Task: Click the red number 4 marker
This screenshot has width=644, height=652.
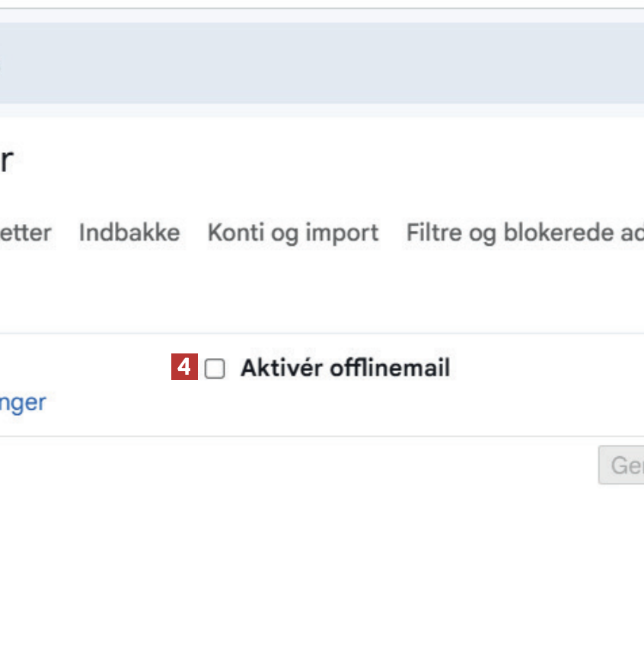Action: 183,369
